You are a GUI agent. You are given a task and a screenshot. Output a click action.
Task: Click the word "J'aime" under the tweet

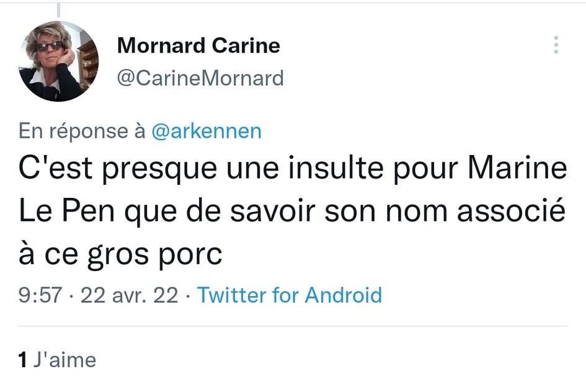64,360
